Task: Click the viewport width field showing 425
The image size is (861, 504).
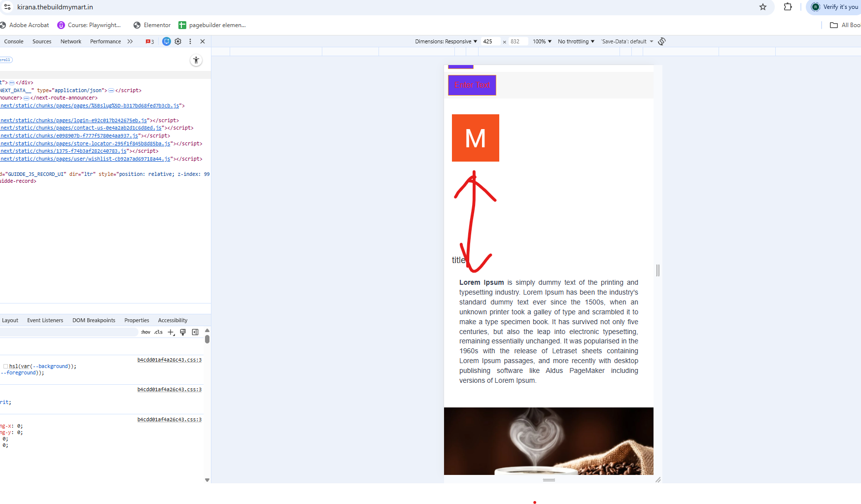Action: click(491, 41)
